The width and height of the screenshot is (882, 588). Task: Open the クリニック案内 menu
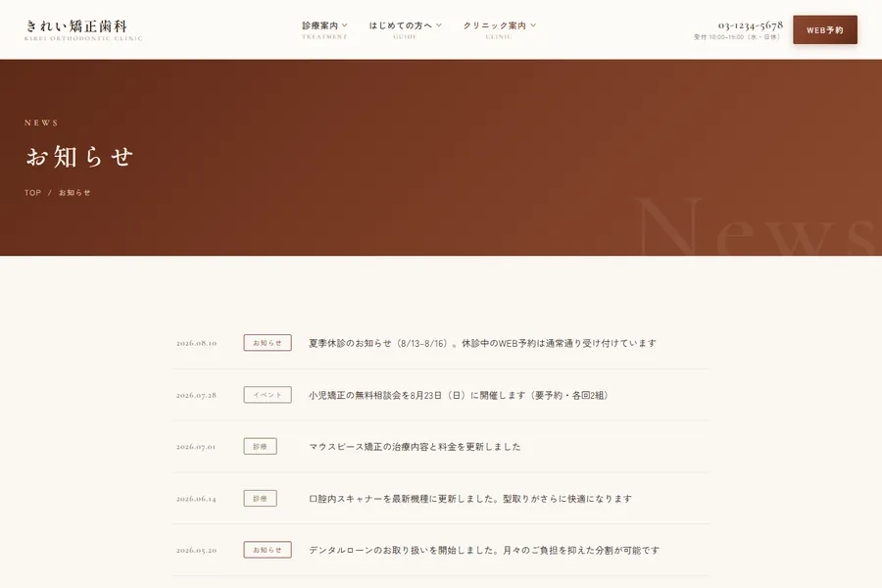[x=499, y=29]
